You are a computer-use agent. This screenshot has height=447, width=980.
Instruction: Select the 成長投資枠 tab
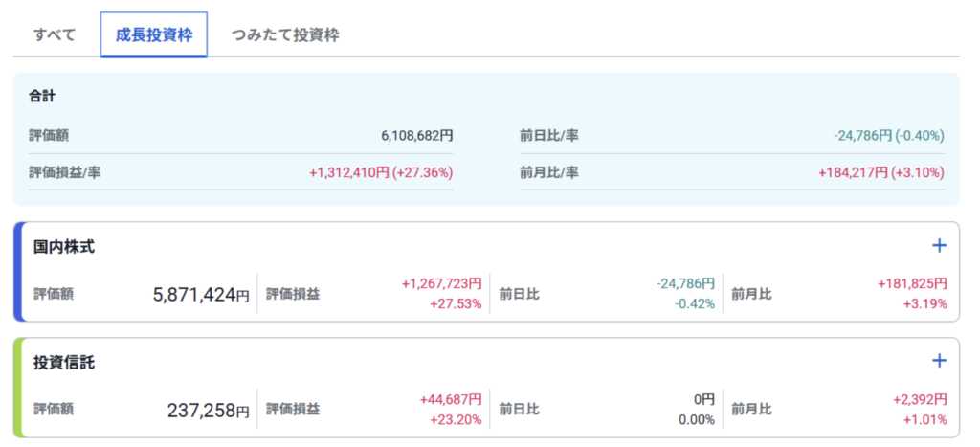click(153, 35)
